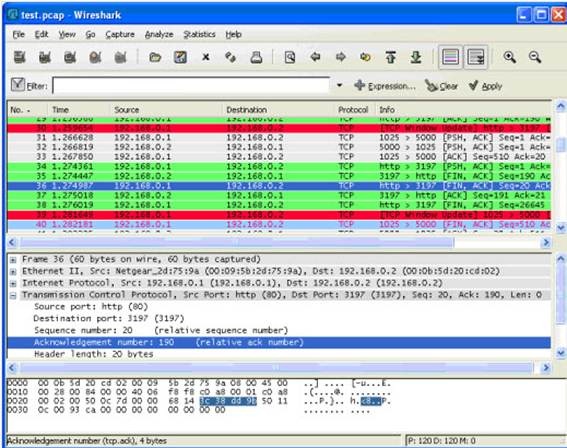Sort by Protocol column header
The image size is (567, 448).
[x=354, y=110]
